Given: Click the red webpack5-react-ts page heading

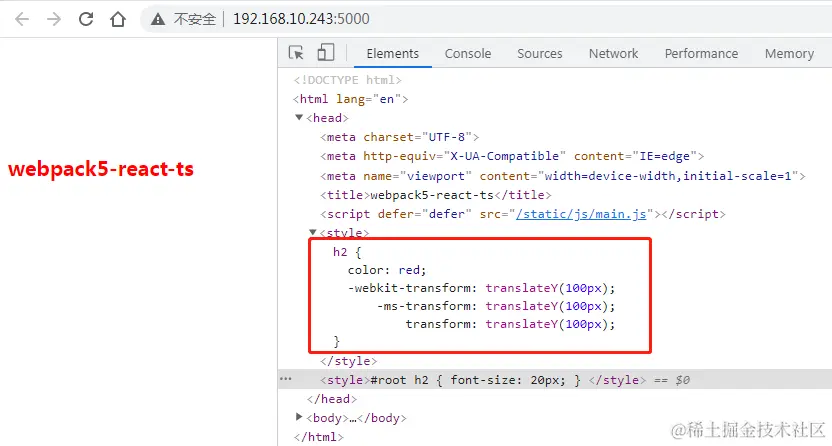Looking at the screenshot, I should [x=101, y=169].
